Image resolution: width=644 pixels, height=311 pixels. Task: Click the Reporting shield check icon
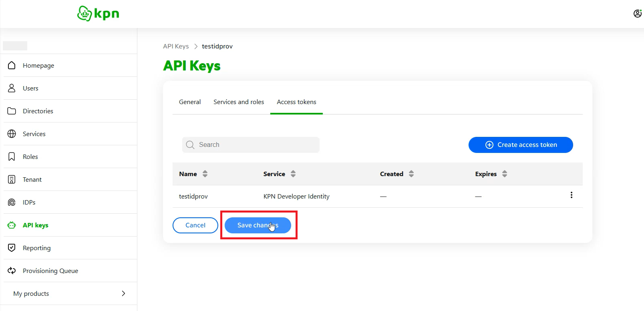[12, 248]
